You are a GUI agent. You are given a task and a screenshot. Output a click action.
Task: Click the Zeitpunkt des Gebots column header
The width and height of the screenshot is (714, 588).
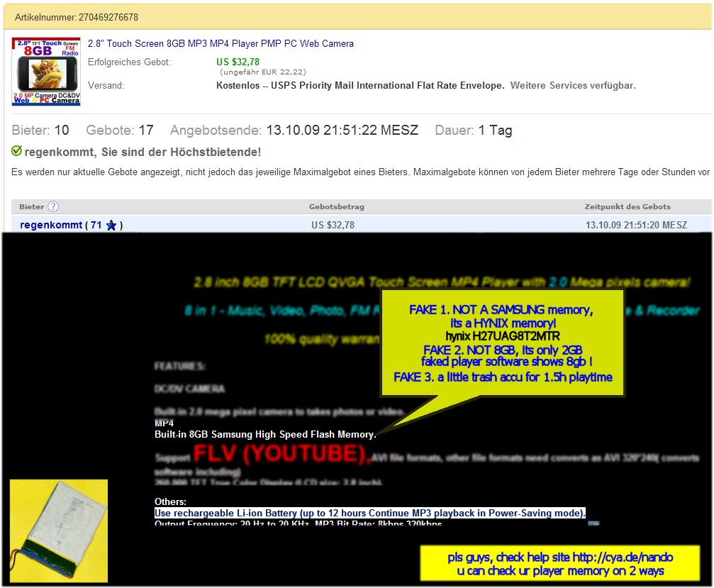(x=627, y=207)
